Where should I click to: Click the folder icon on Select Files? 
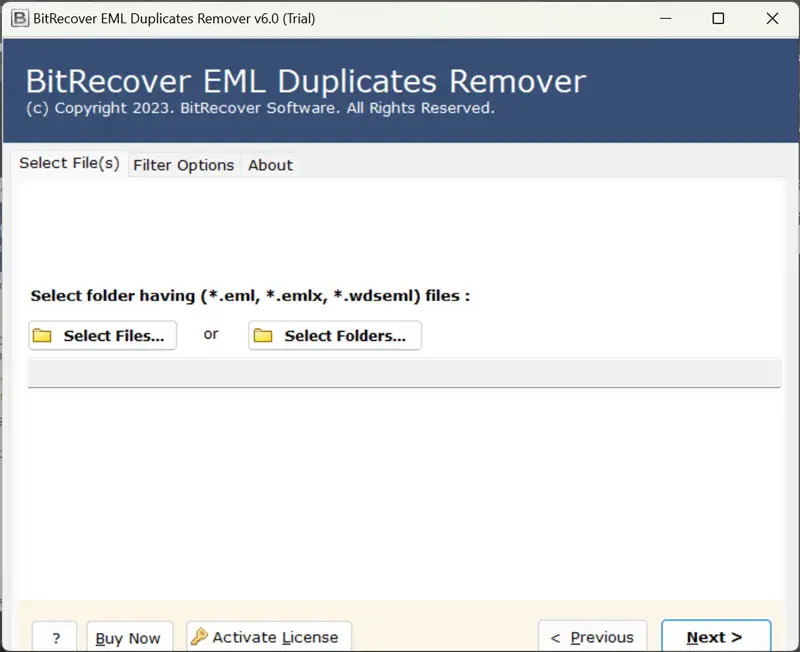point(42,336)
